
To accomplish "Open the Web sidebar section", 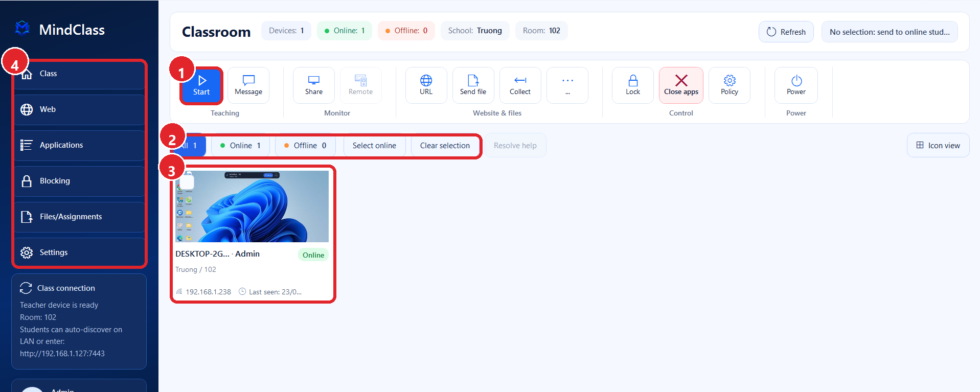I will tap(79, 109).
